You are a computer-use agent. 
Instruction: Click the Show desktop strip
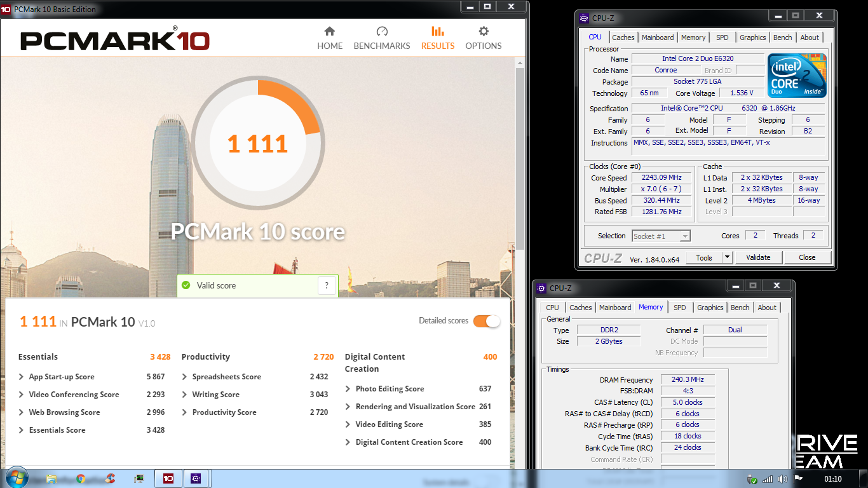coord(864,478)
